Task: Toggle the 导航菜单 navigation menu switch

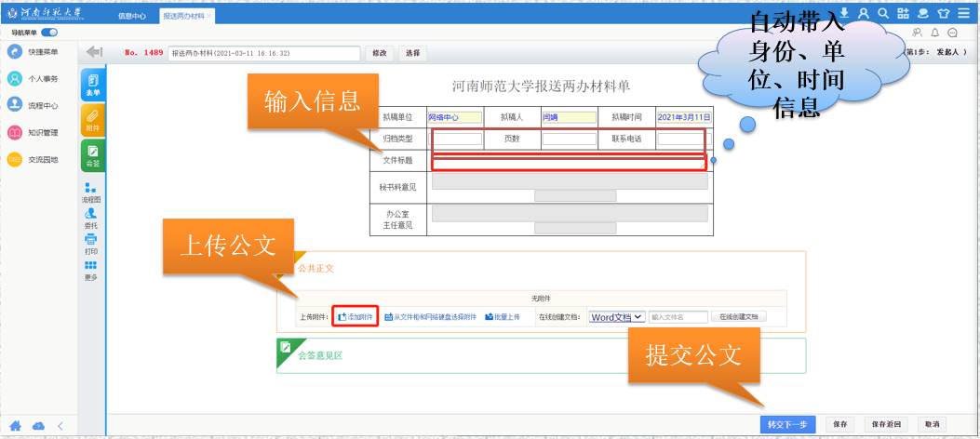Action: 49,33
